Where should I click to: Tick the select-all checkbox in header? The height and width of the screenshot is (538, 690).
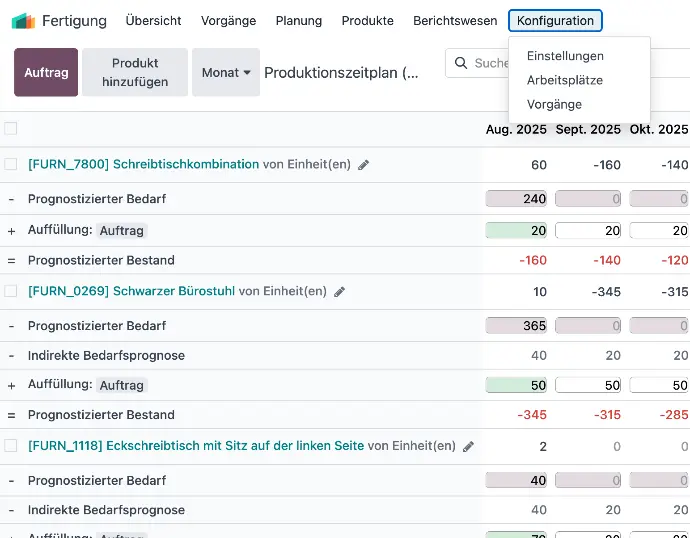(x=11, y=128)
